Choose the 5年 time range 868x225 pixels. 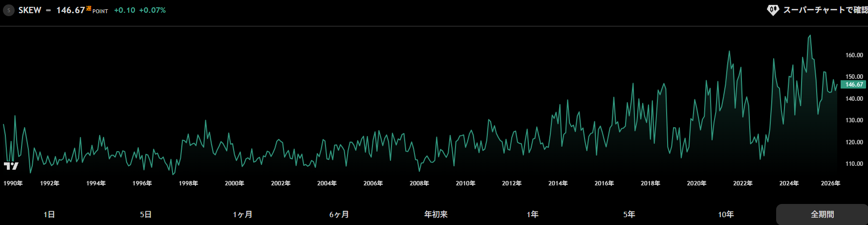(x=629, y=214)
